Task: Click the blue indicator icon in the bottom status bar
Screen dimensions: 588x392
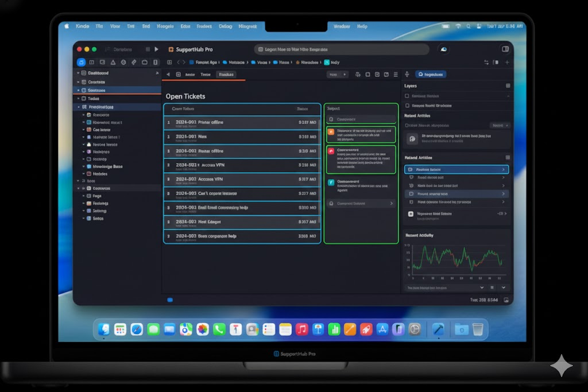Action: tap(170, 300)
